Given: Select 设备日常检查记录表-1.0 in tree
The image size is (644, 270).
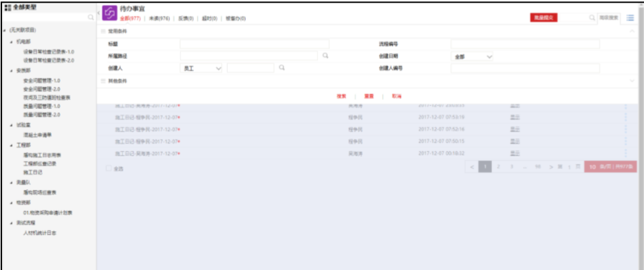Looking at the screenshot, I should [x=49, y=52].
